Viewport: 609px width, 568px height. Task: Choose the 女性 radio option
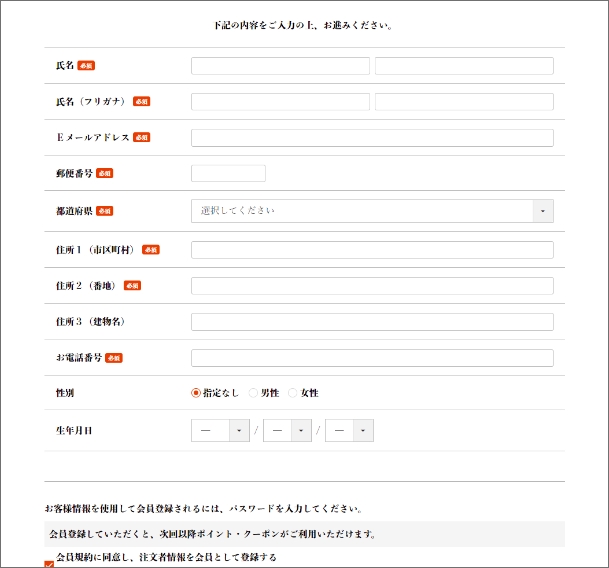293,394
